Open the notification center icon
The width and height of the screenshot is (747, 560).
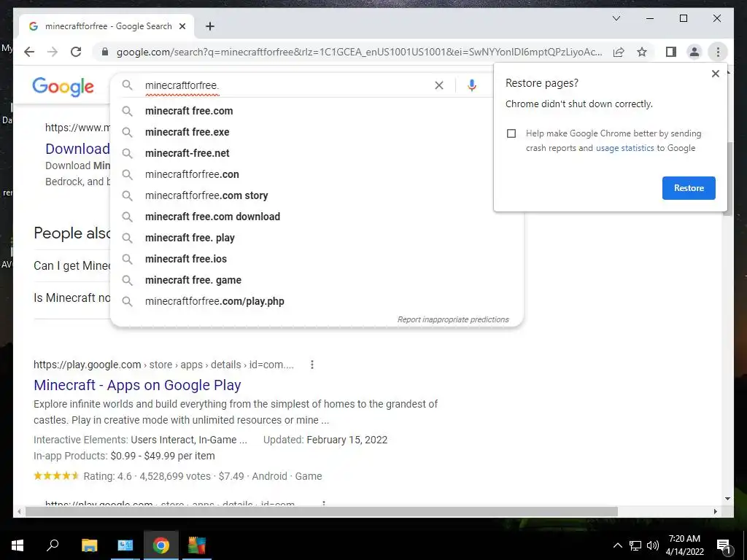click(x=724, y=545)
